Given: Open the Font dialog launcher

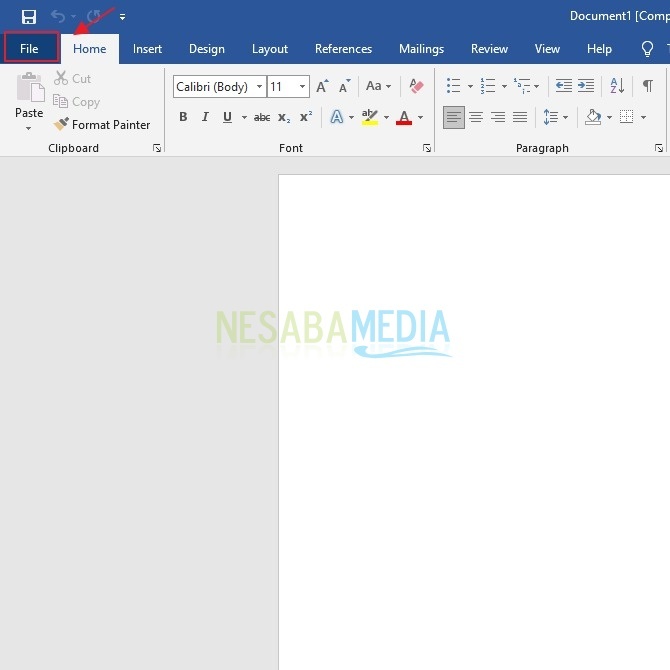Looking at the screenshot, I should (x=426, y=148).
